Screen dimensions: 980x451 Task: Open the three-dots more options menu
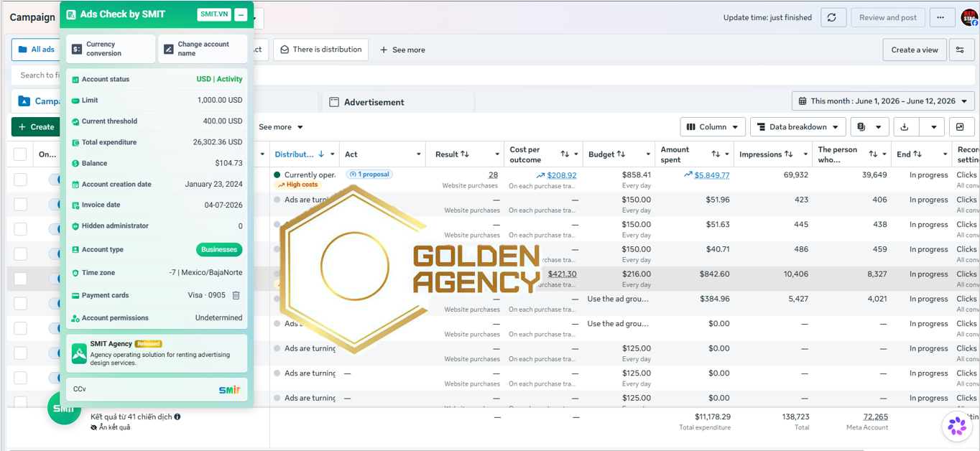(x=941, y=18)
